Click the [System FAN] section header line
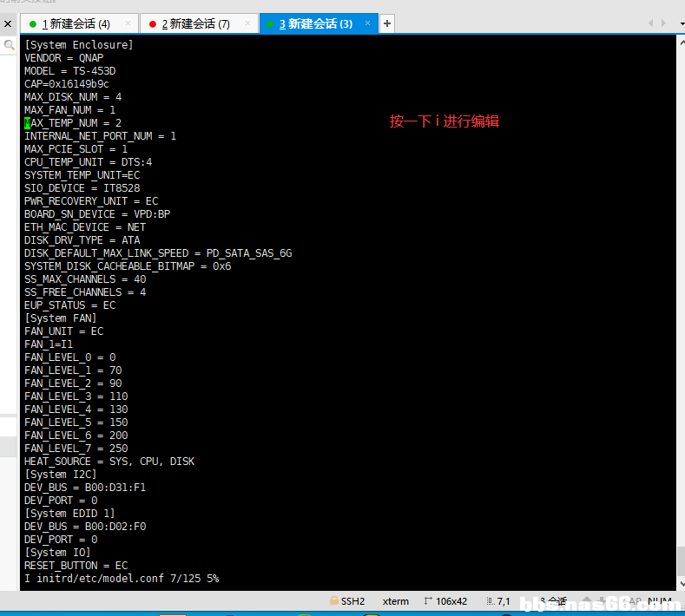 pyautogui.click(x=61, y=318)
